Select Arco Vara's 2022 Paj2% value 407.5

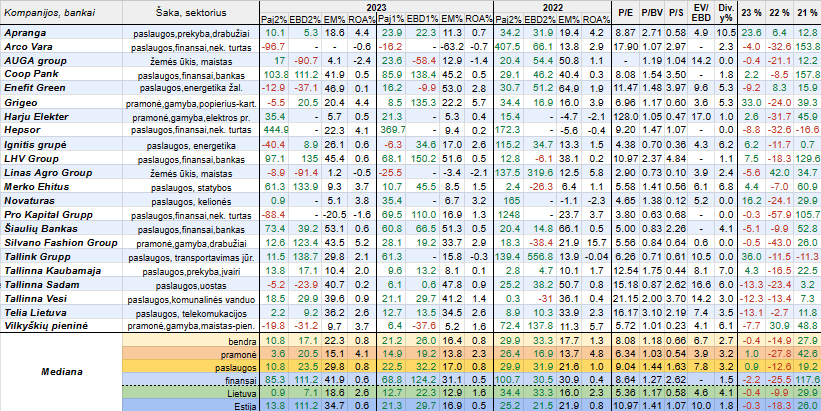tap(508, 47)
